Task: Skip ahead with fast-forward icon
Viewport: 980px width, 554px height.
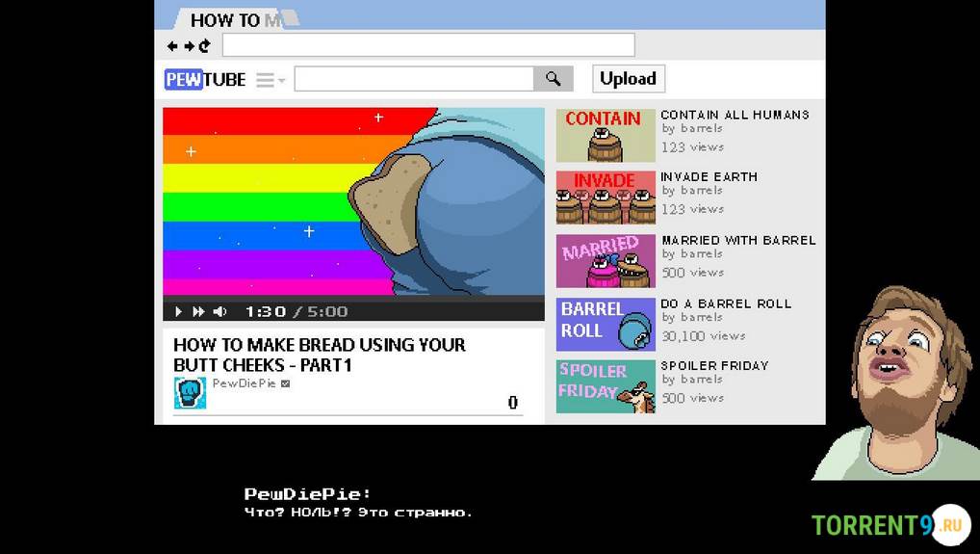Action: pyautogui.click(x=198, y=311)
